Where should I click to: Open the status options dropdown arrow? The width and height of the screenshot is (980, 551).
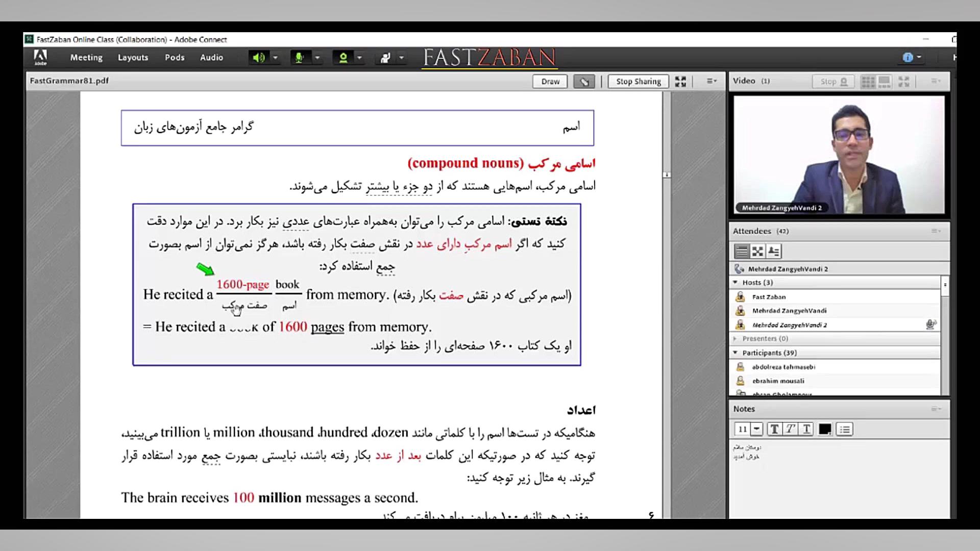point(401,58)
